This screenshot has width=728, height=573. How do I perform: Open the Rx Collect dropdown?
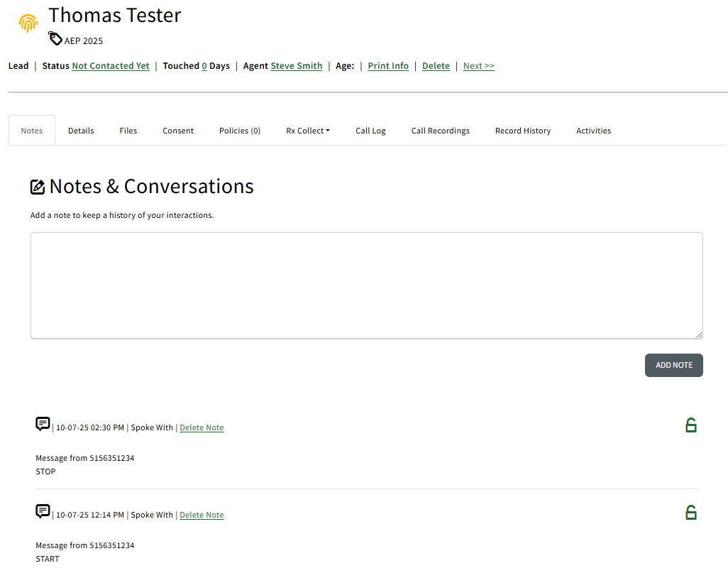tap(307, 130)
